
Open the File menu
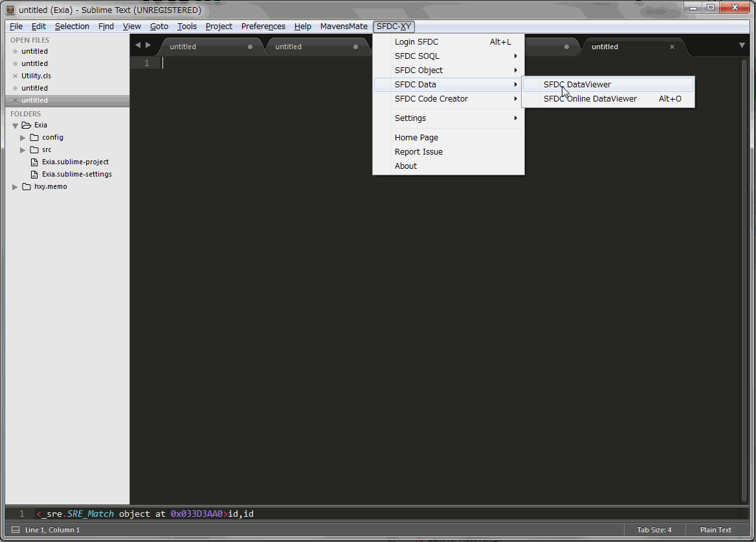16,27
